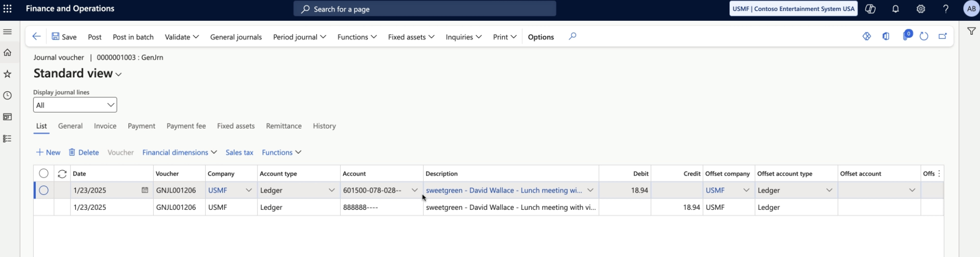This screenshot has height=257, width=980.
Task: Switch to the General tab
Action: tap(70, 126)
